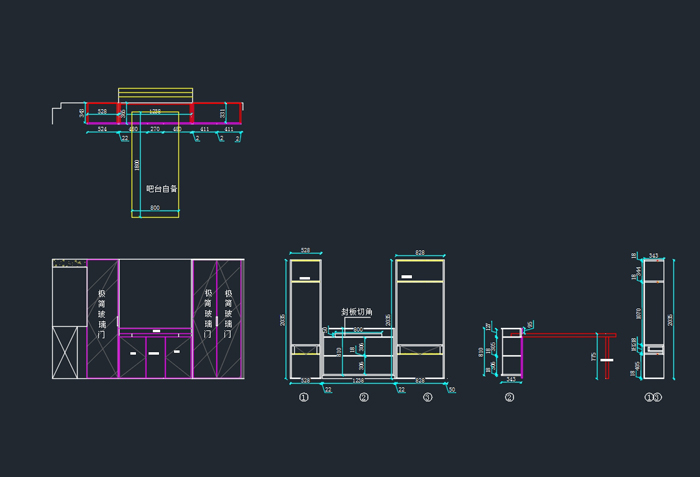Select the circled 1 marker under left cabinet

pos(304,397)
